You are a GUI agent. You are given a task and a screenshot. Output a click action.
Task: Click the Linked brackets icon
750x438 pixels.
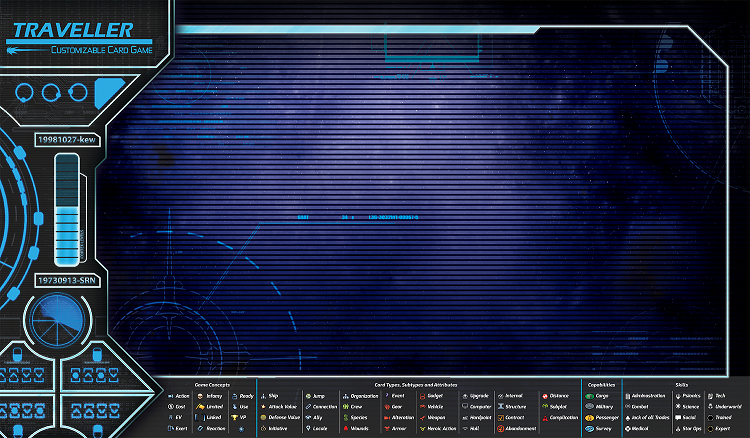[x=200, y=417]
